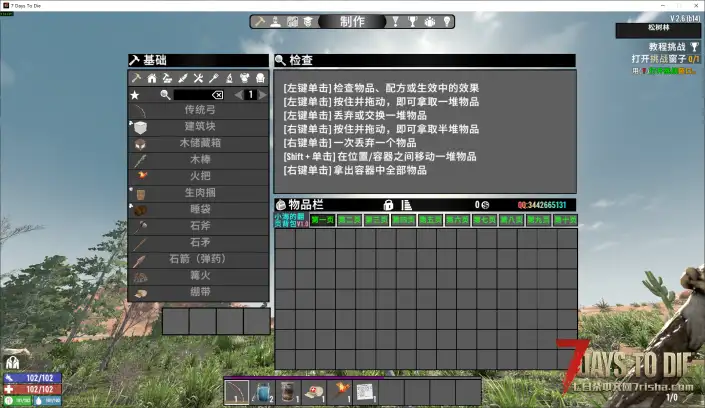Switch to backpack tab 第十页
The width and height of the screenshot is (705, 408).
point(565,220)
